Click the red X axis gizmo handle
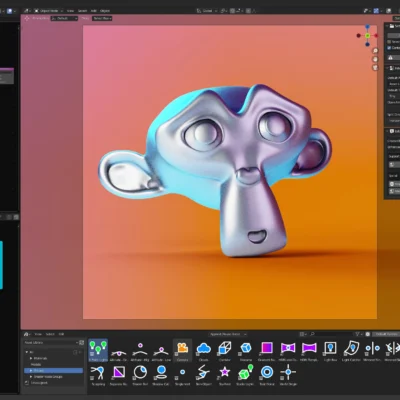The width and height of the screenshot is (400, 400). (x=376, y=36)
